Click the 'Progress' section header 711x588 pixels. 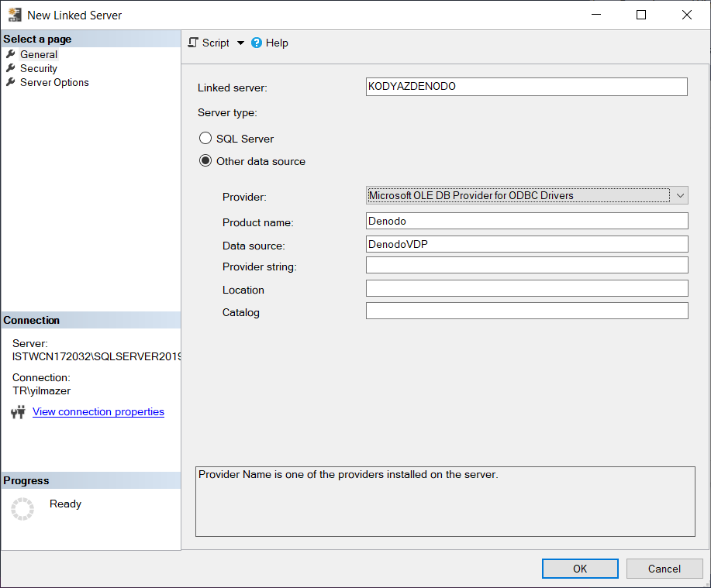26,480
